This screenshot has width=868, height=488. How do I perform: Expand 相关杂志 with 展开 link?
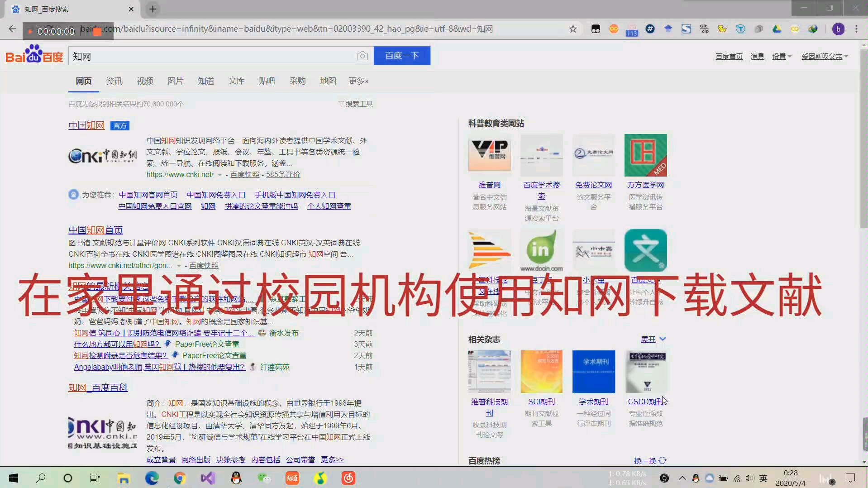[x=653, y=339]
